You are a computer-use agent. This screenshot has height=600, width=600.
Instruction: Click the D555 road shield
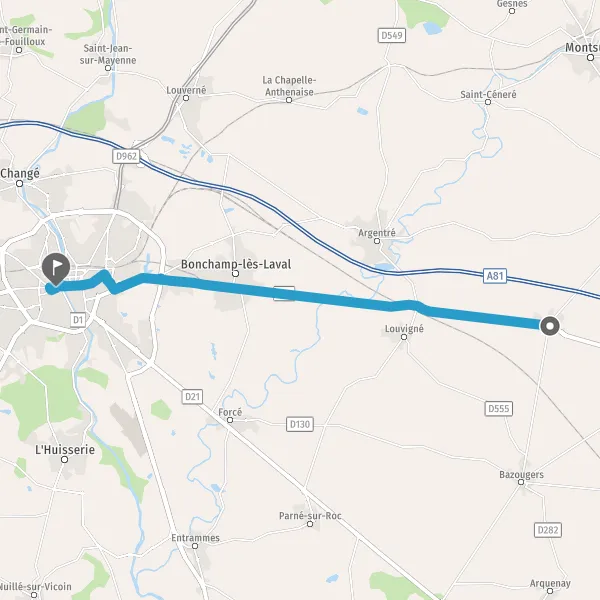(499, 409)
